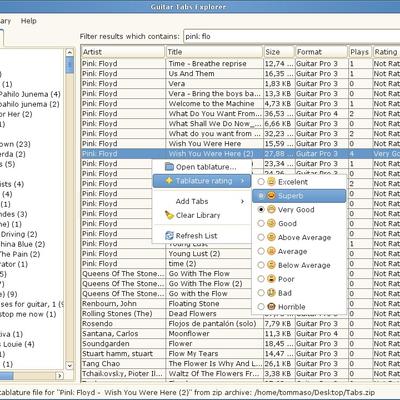Click the Horrible smiley icon
The height and width of the screenshot is (400, 400).
[x=272, y=307]
